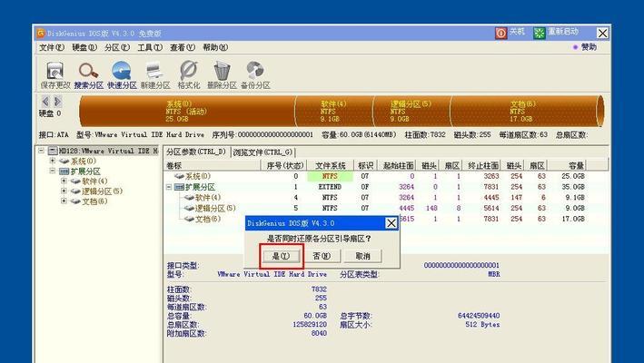This screenshot has height=363, width=644.
Task: Select the 逻辑分区(5) segment on disk bar
Action: (x=411, y=111)
